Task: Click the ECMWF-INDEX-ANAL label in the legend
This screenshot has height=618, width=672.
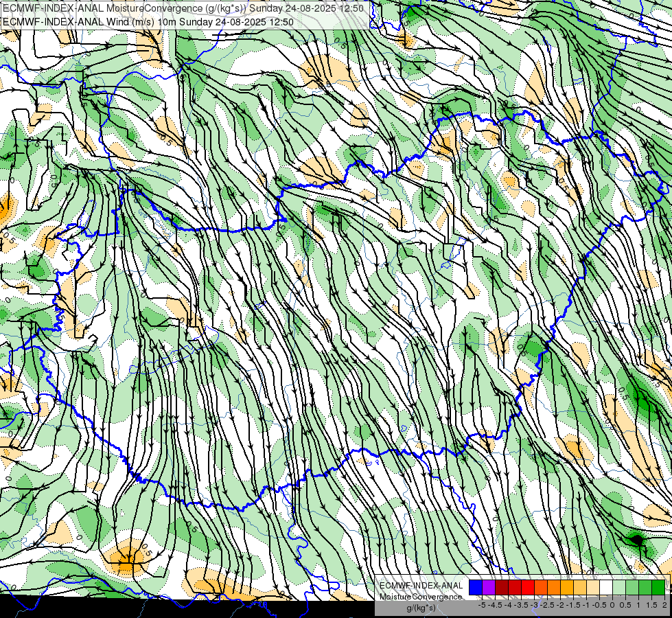Action: [x=421, y=586]
